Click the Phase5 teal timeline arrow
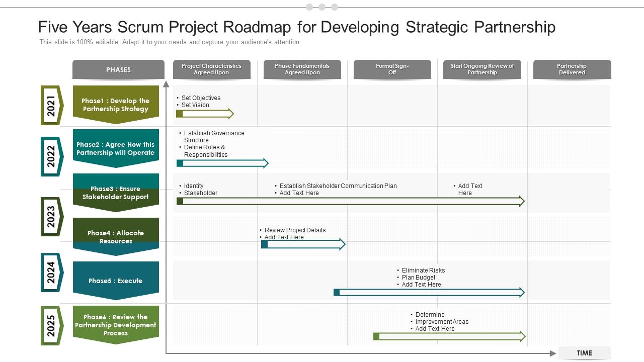Image resolution: width=644 pixels, height=362 pixels. (429, 292)
